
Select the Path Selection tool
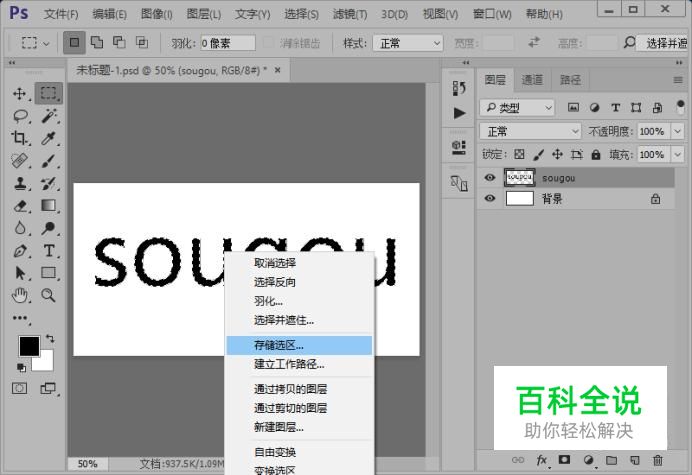(19, 273)
